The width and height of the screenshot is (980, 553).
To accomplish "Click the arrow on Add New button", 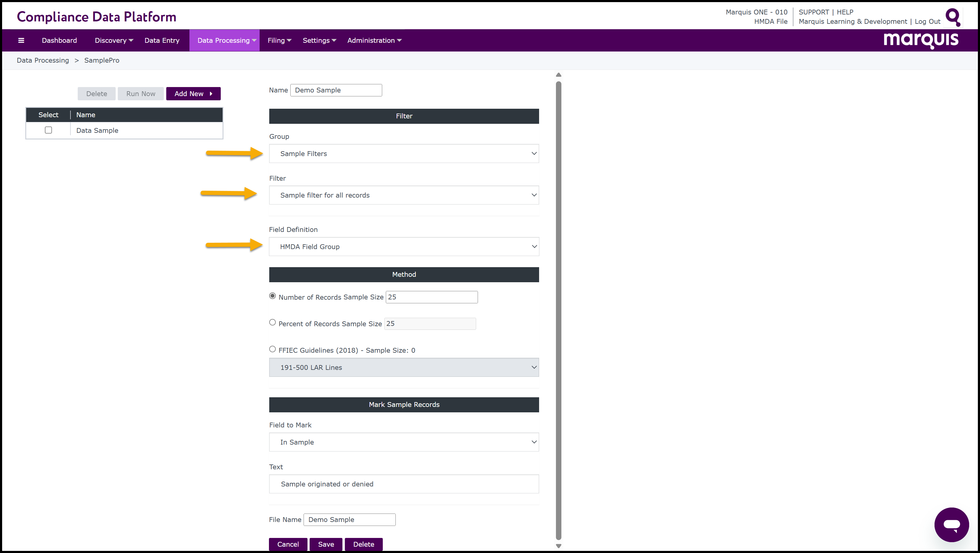I will (x=211, y=94).
